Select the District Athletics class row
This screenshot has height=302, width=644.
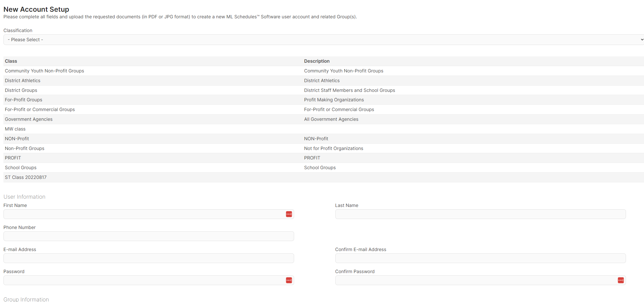coord(324,81)
